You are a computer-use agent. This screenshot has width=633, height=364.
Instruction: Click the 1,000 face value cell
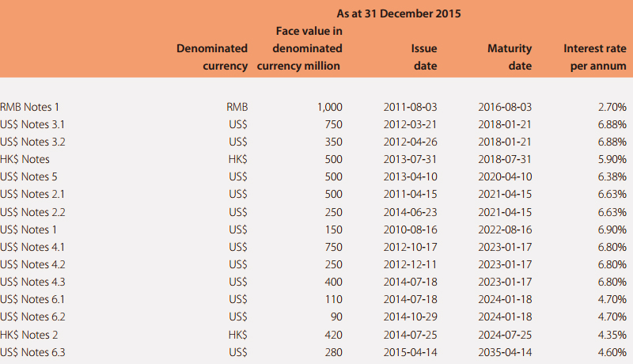[x=329, y=107]
